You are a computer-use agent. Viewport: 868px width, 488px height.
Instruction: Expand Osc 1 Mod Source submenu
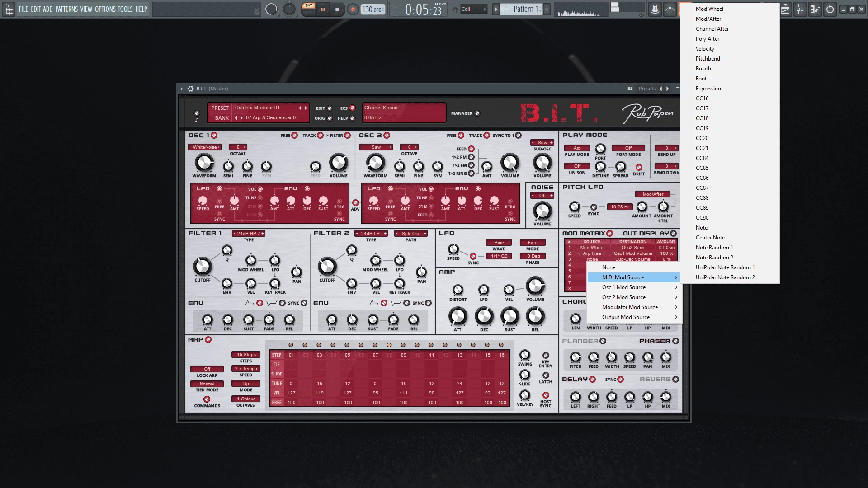pyautogui.click(x=635, y=287)
